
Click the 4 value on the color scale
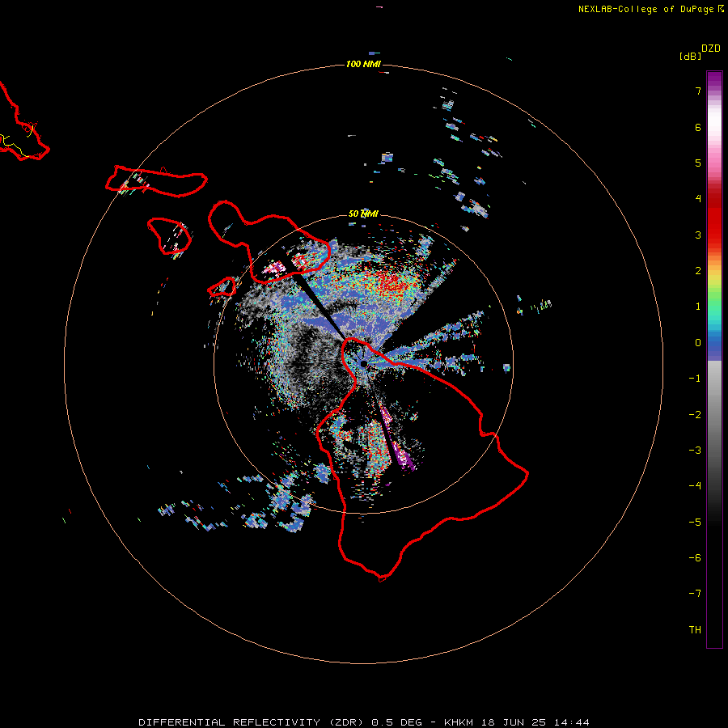[698, 199]
